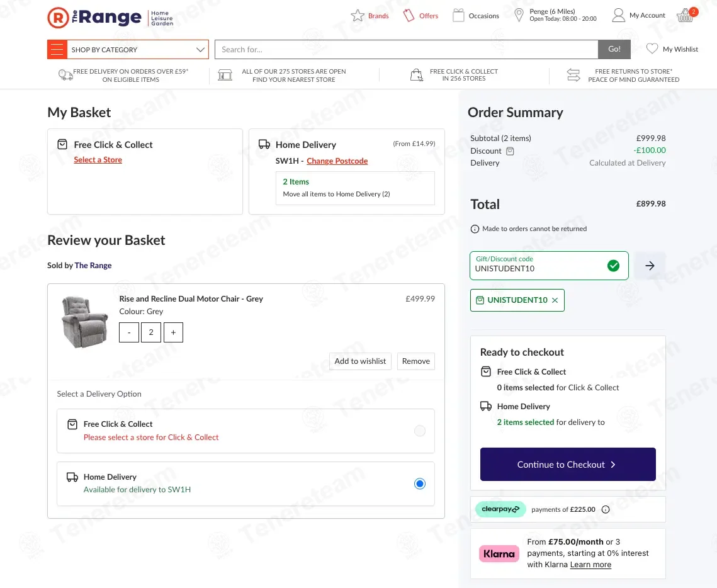Open Brands via the star icon
Screen dimensions: 717x588
(358, 16)
